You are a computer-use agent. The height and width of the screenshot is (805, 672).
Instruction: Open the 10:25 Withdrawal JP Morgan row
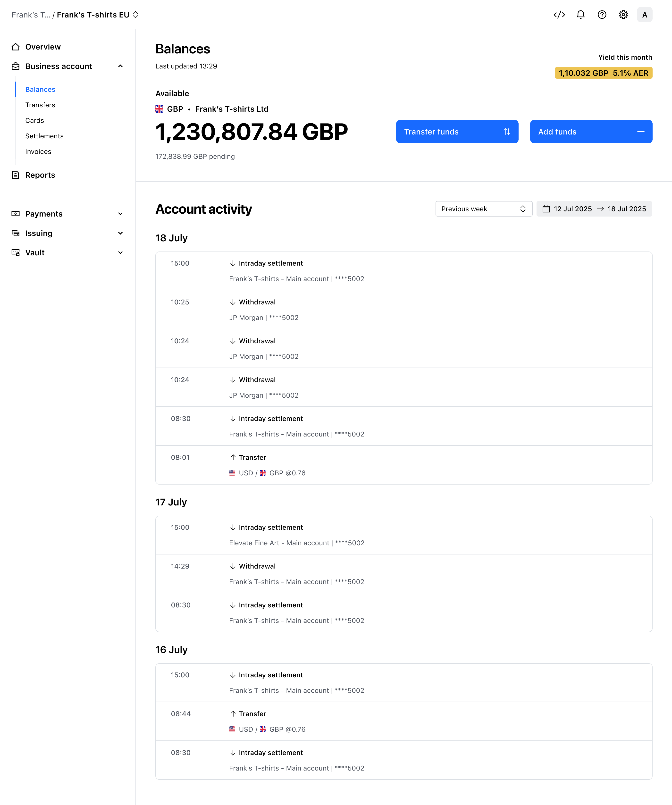[404, 310]
